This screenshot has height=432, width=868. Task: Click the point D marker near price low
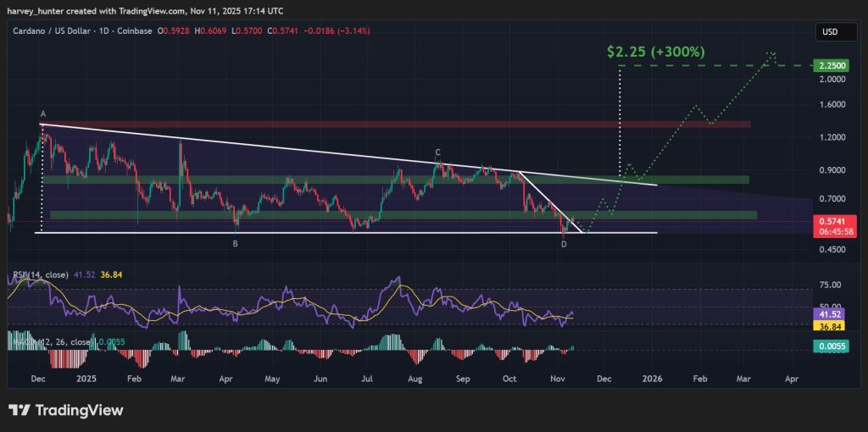tap(564, 244)
